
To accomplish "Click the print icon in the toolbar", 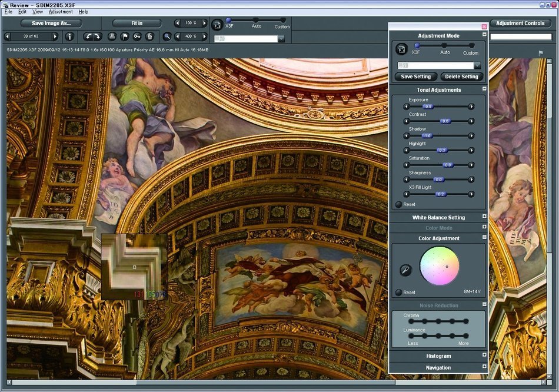I will click(x=112, y=36).
